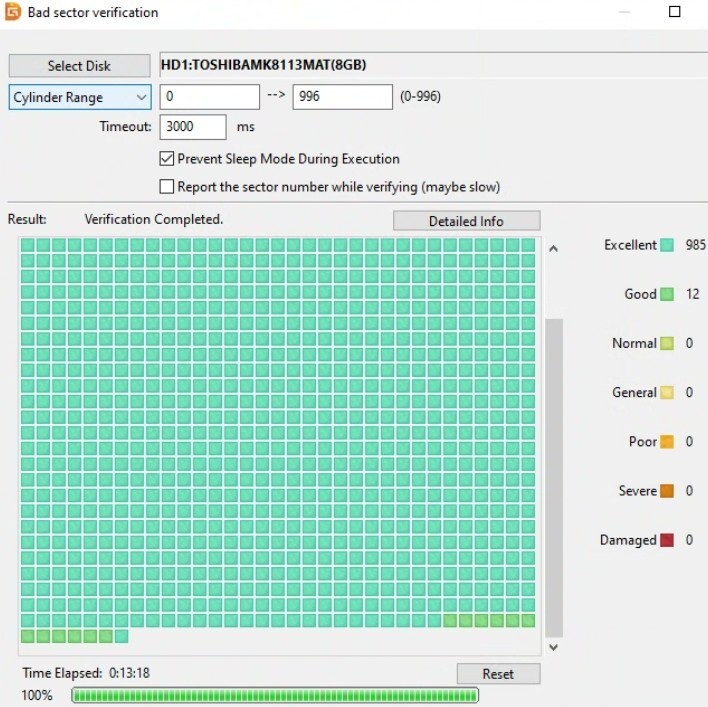Click the app icon in title bar
The height and width of the screenshot is (707, 708).
pos(13,12)
